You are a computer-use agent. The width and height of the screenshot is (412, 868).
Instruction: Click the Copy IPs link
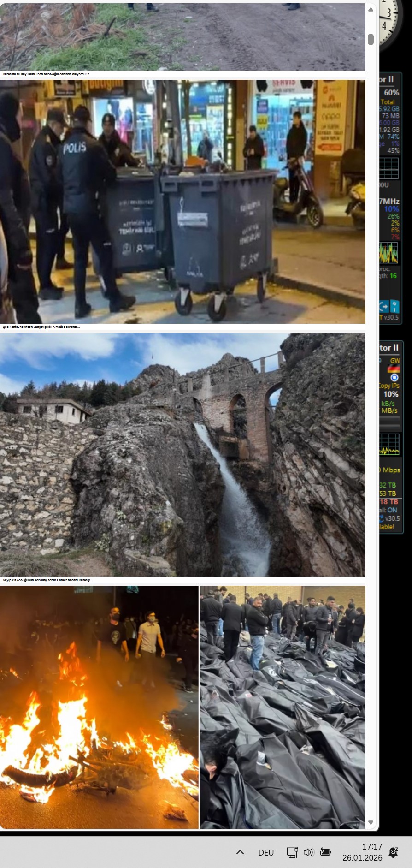click(x=389, y=386)
